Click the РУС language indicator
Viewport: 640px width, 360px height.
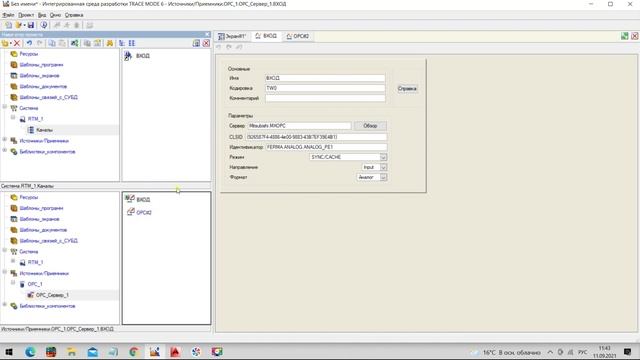tap(583, 352)
